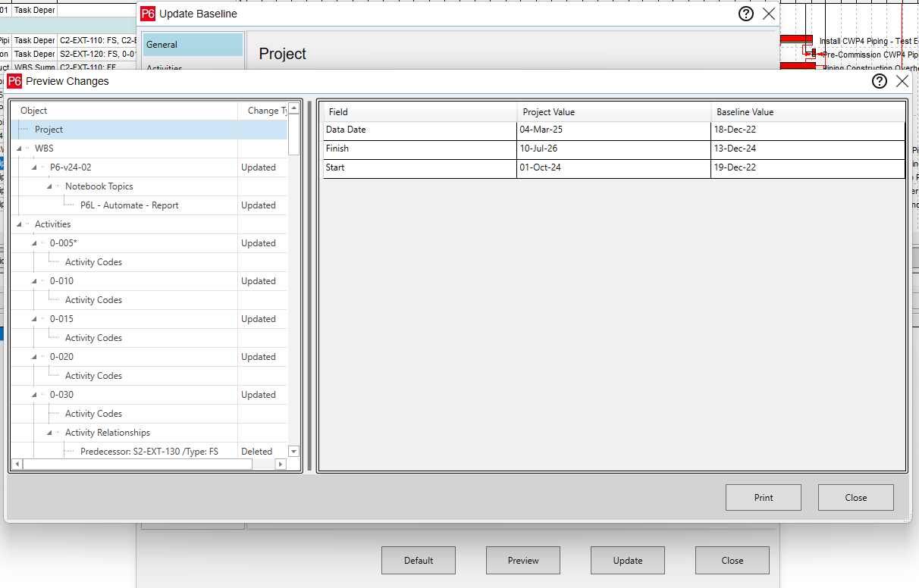Collapse the Notebook Topics node
919x588 pixels.
pyautogui.click(x=49, y=186)
